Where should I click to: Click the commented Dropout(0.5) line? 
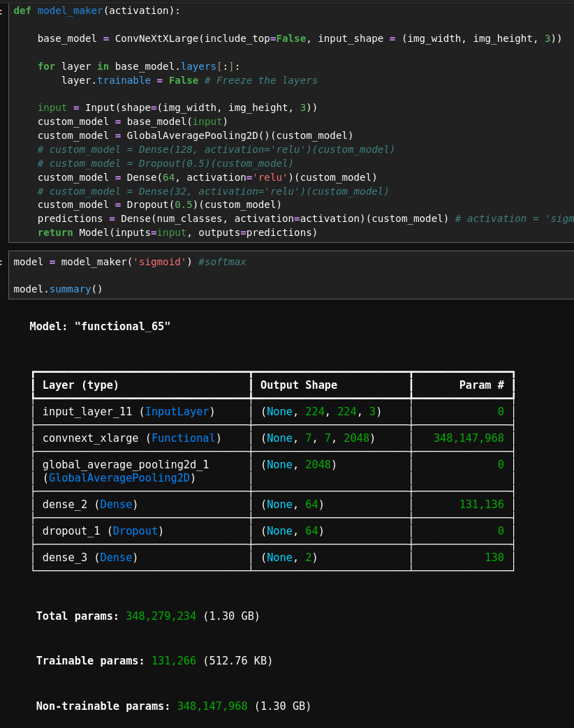[165, 163]
